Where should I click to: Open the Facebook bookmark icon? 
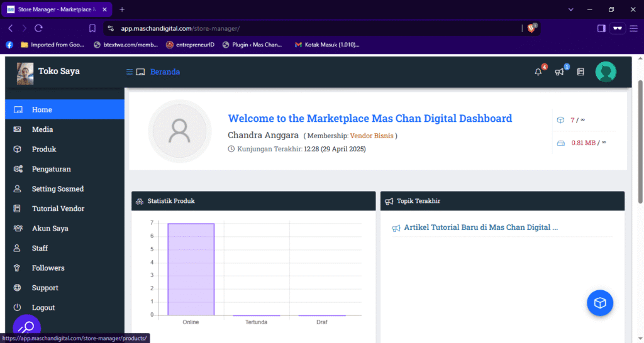[x=9, y=45]
